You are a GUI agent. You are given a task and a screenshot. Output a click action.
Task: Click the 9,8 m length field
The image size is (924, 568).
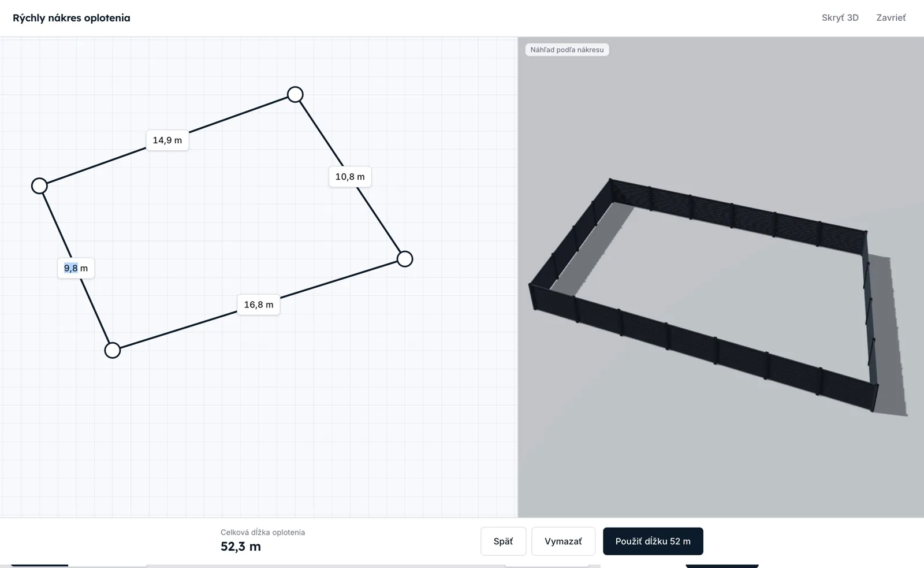coord(76,268)
